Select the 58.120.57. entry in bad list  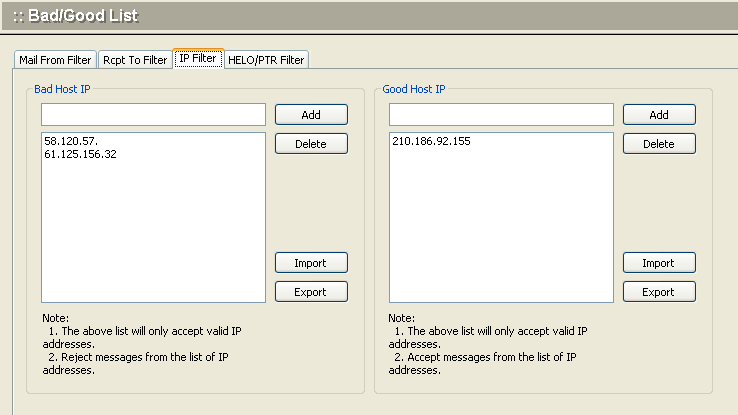[72, 142]
